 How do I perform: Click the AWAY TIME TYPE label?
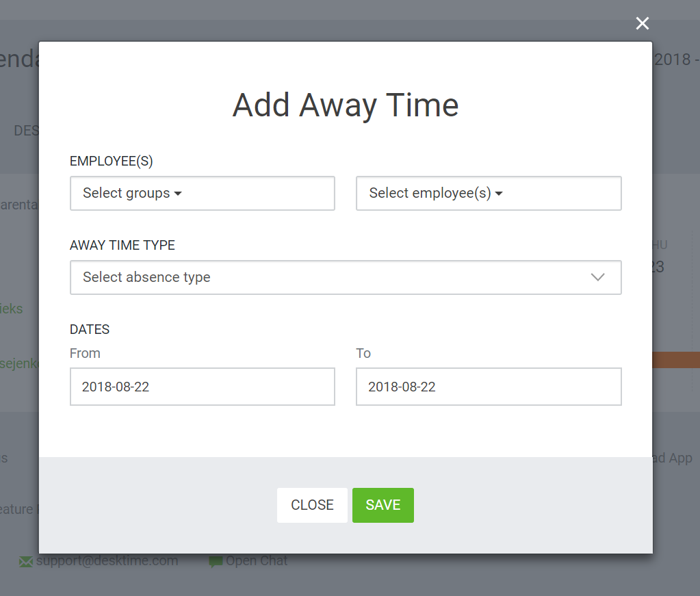coord(122,245)
